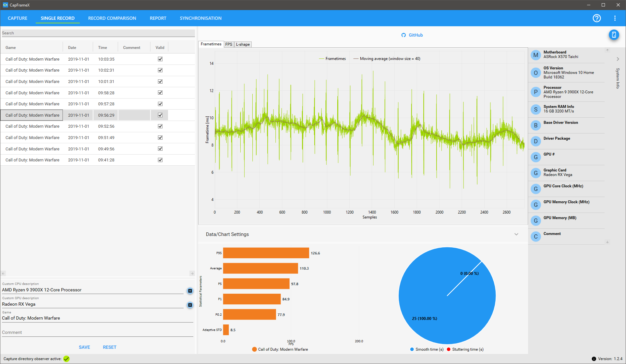
Task: Toggle valid checkbox for 10:03:35 record
Action: 160,59
